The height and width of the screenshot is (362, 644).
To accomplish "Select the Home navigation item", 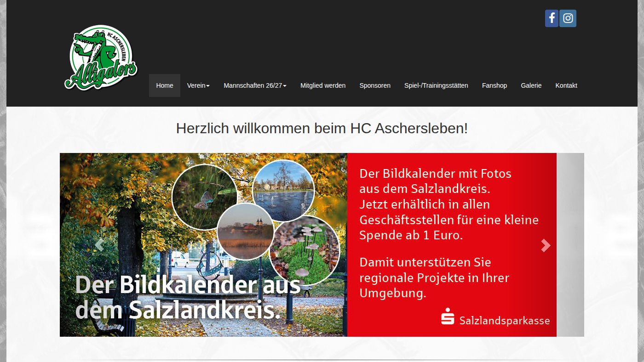I will click(165, 85).
